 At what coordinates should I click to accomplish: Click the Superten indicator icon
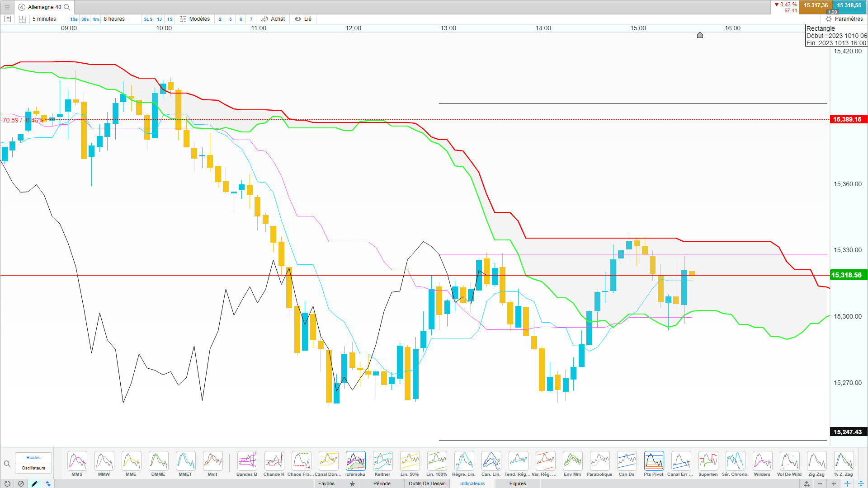(708, 461)
